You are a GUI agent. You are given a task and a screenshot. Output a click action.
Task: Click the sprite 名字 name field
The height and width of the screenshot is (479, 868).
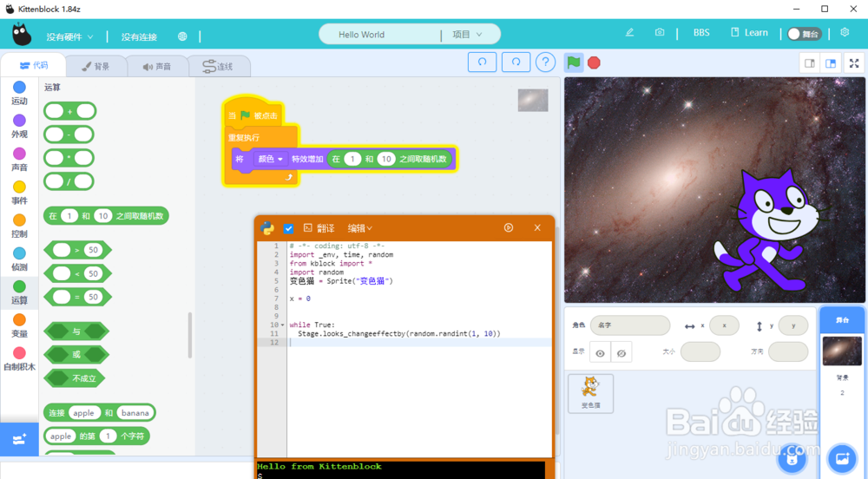click(x=630, y=325)
